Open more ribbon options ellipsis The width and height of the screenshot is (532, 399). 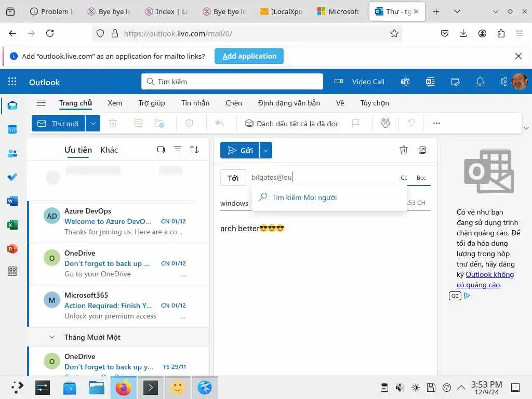(436, 123)
